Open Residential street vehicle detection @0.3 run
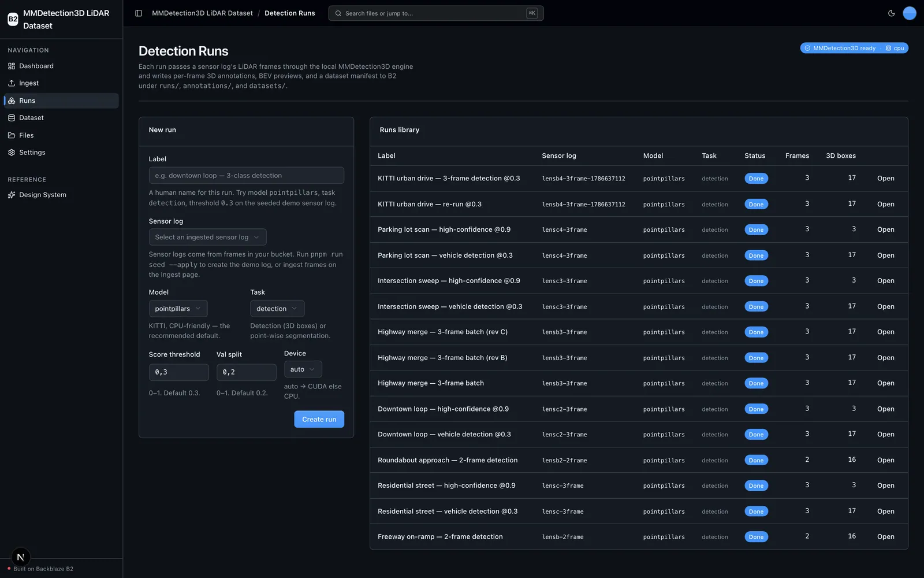The image size is (924, 578). click(885, 512)
